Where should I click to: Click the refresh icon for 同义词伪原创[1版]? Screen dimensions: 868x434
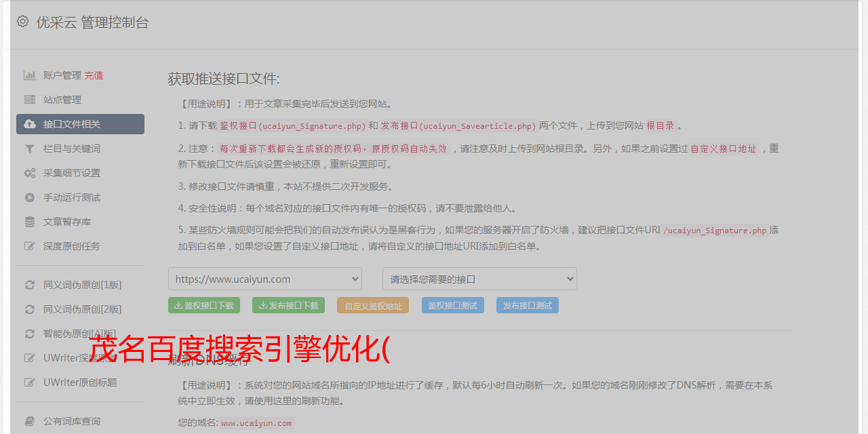pyautogui.click(x=30, y=285)
